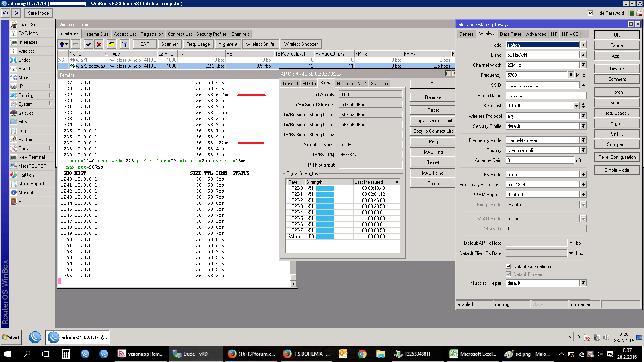
Task: Open Quick Set from sidebar
Action: pyautogui.click(x=28, y=25)
